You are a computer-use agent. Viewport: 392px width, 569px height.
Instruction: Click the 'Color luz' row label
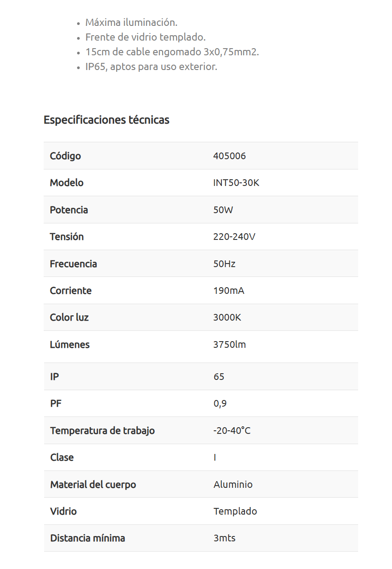tap(69, 317)
